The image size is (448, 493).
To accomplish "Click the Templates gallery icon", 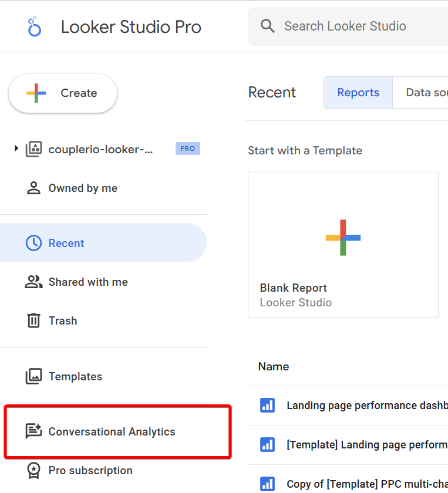I will (33, 376).
